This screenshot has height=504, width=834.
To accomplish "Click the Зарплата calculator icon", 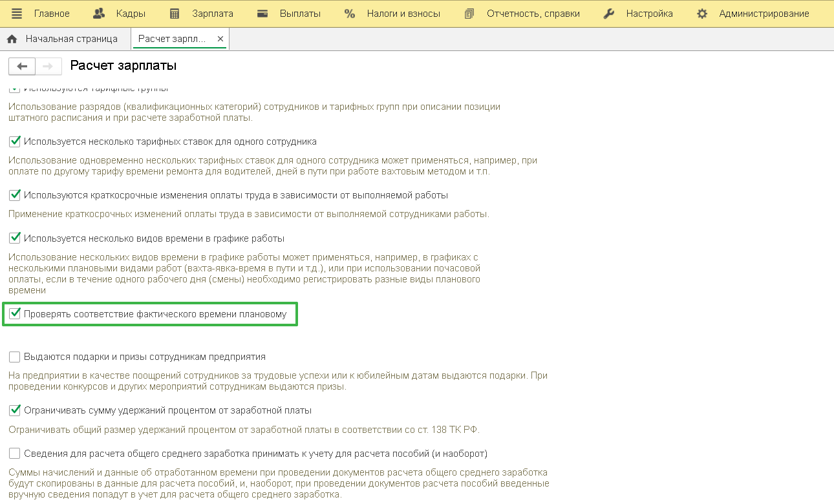I will [175, 14].
